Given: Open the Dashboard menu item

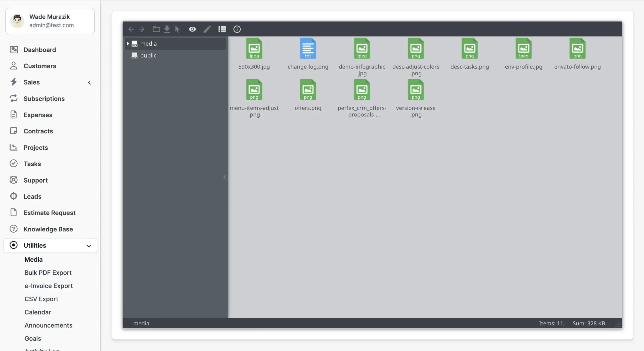Looking at the screenshot, I should click(x=40, y=49).
